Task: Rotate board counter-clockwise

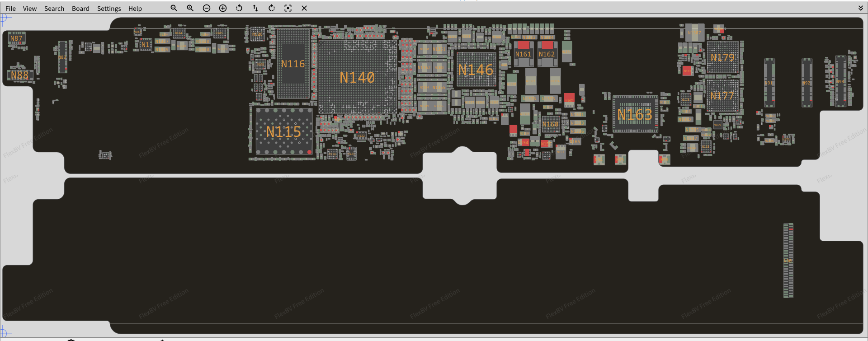Action: pos(239,8)
